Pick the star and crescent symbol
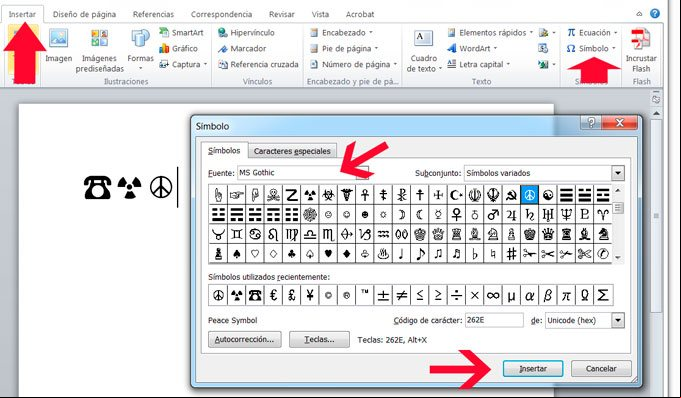The image size is (681, 398). (456, 195)
